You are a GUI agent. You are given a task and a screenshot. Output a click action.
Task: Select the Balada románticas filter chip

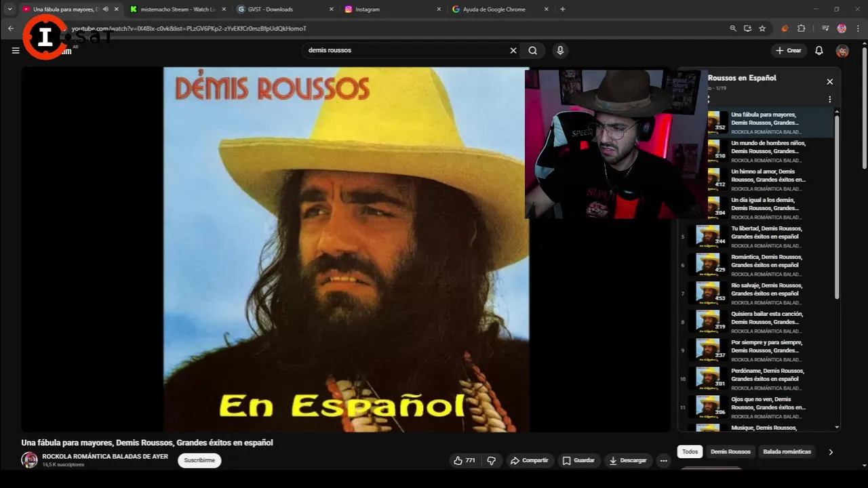(787, 451)
